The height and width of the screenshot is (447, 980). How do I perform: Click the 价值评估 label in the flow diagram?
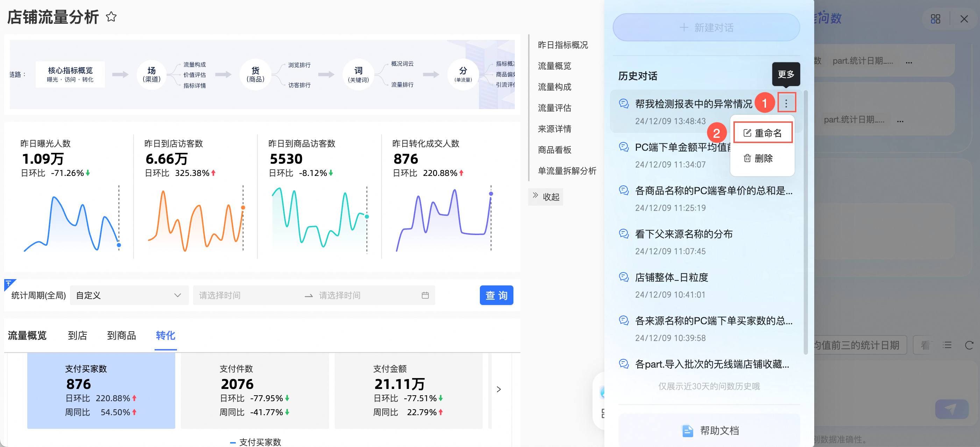(x=194, y=74)
